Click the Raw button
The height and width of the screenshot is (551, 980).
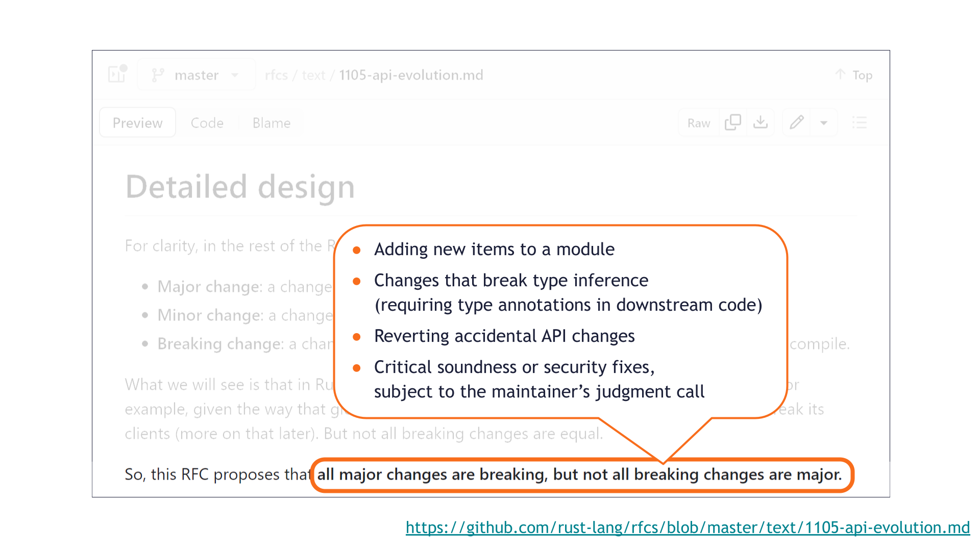(x=698, y=122)
